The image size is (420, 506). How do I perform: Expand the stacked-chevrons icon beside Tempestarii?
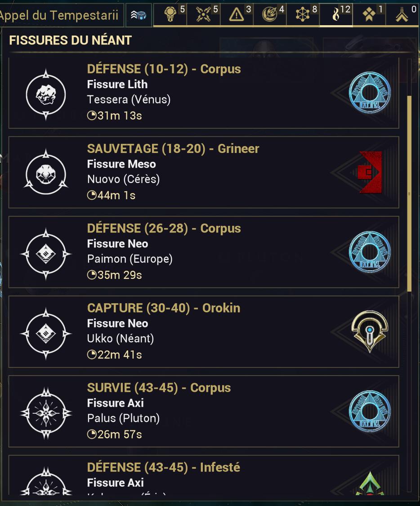click(139, 15)
